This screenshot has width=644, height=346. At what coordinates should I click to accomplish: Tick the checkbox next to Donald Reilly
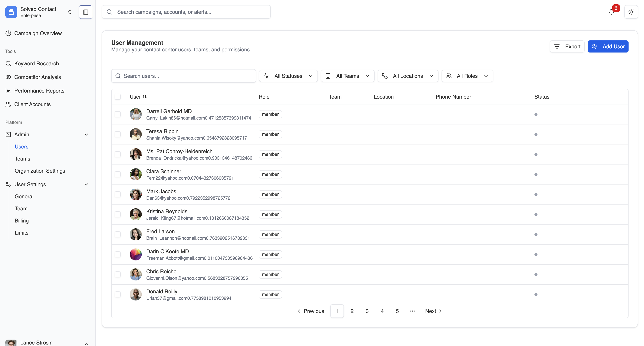(117, 294)
